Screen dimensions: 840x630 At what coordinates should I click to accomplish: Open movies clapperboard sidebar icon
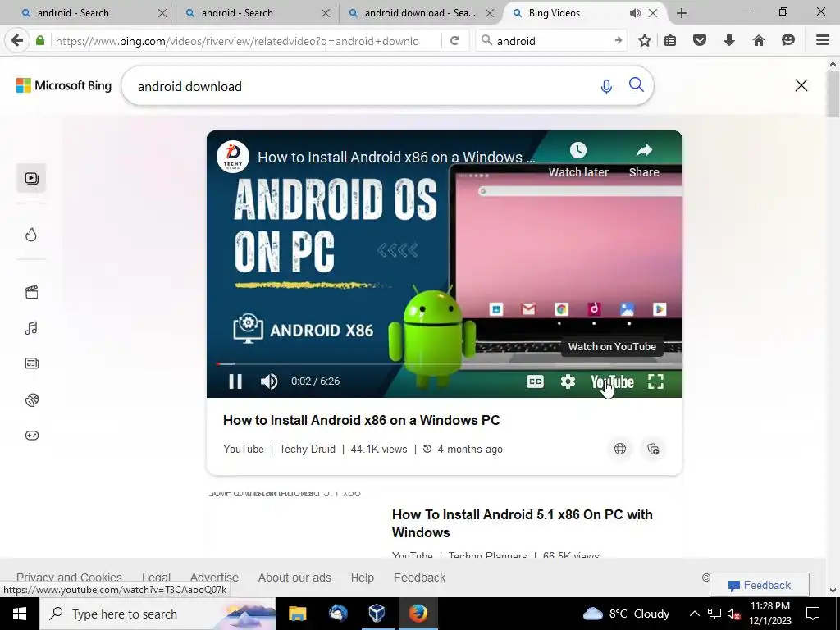pos(32,292)
